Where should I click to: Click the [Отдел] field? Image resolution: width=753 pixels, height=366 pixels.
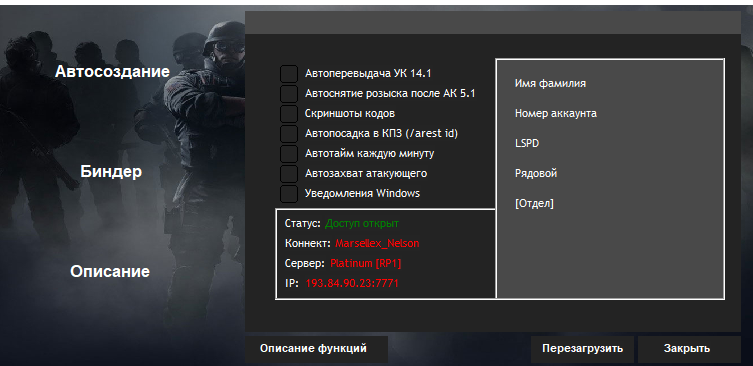534,204
